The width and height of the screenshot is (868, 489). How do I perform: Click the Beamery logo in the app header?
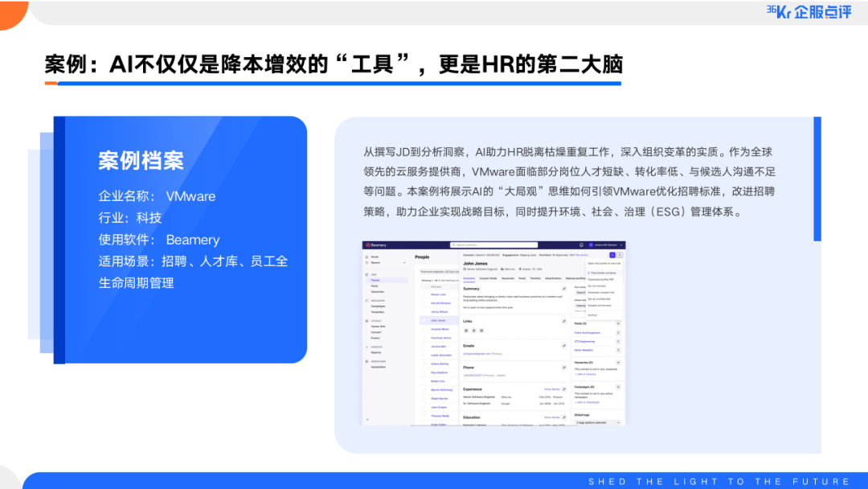(376, 244)
